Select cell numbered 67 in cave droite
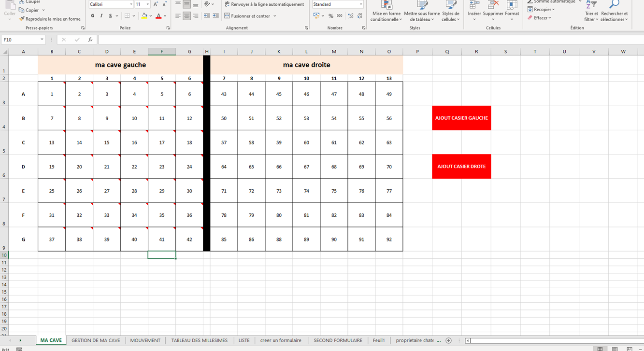The width and height of the screenshot is (644, 351). click(306, 167)
